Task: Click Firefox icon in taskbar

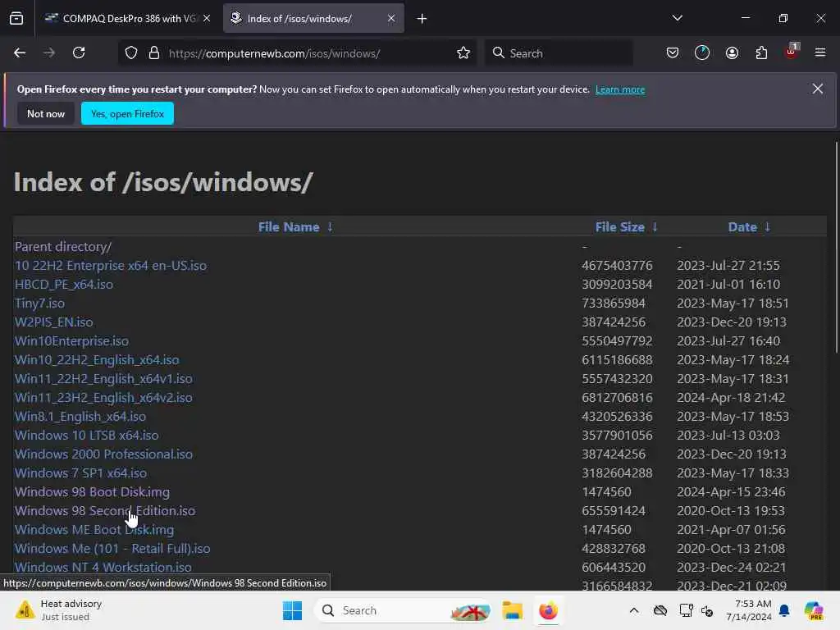Action: click(549, 610)
